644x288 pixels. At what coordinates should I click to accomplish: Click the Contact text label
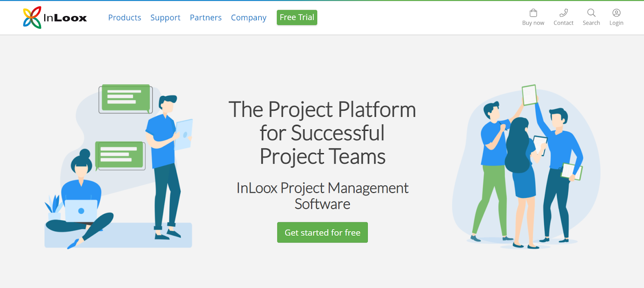[563, 23]
